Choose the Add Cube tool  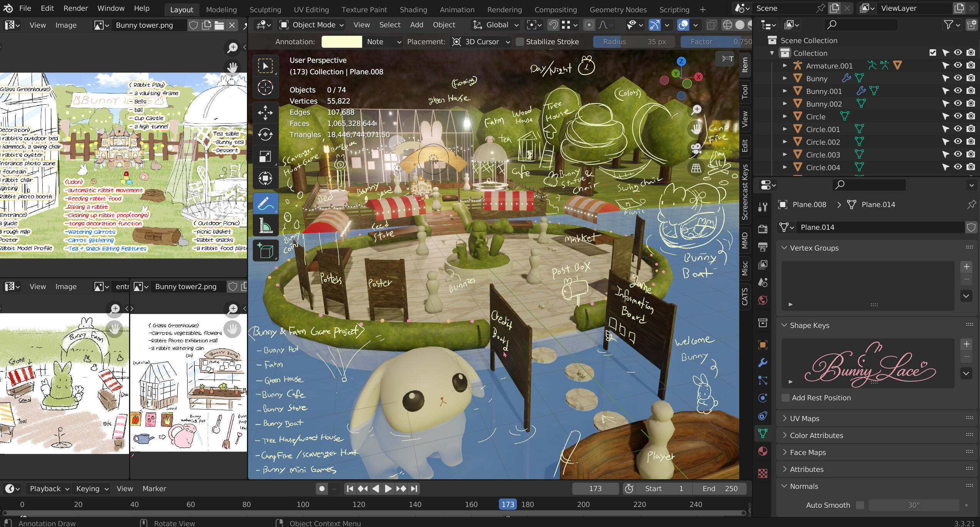click(265, 251)
